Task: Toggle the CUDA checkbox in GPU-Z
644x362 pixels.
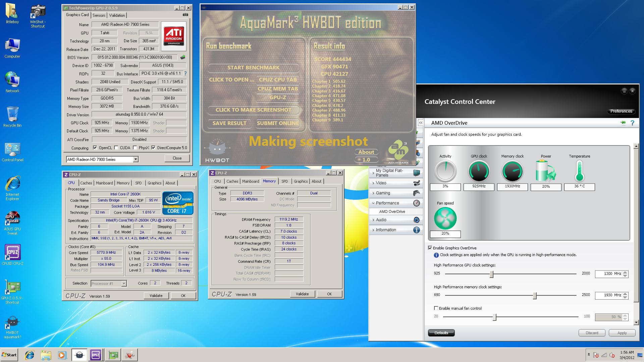Action: [116, 148]
